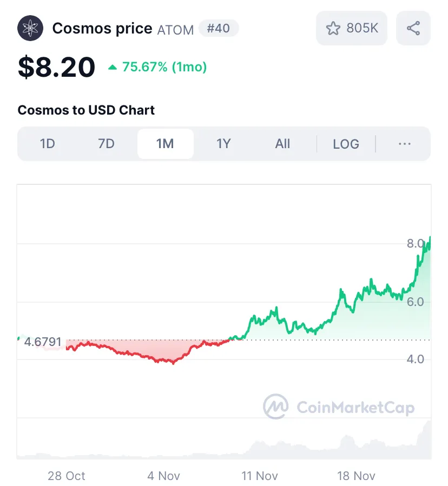448x486 pixels.
Task: Open the three-dots more chart options
Action: click(405, 144)
